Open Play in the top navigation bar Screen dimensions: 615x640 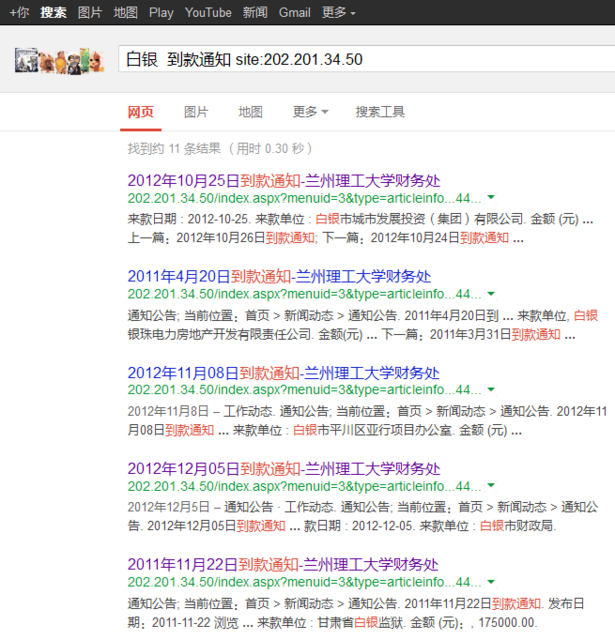click(x=160, y=12)
